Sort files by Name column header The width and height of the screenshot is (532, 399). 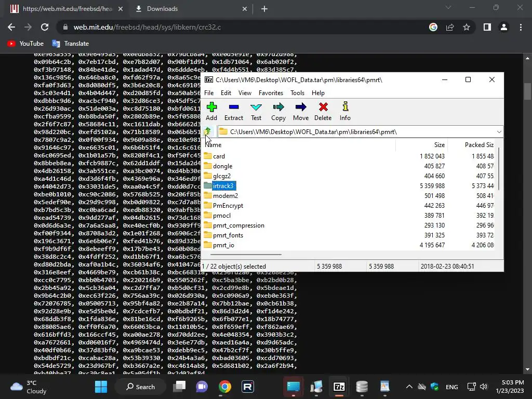click(299, 145)
